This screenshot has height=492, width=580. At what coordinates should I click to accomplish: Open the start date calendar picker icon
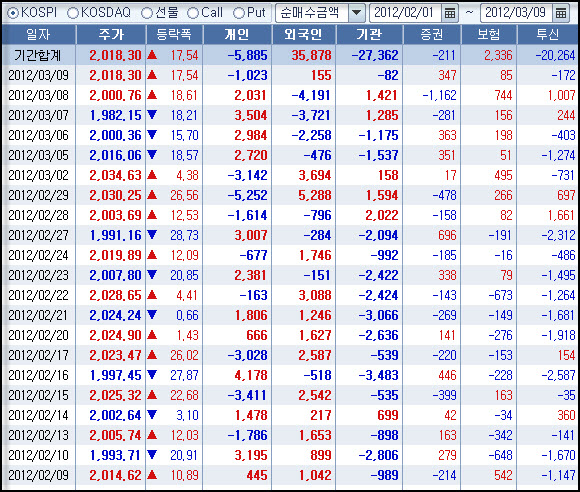(x=450, y=13)
